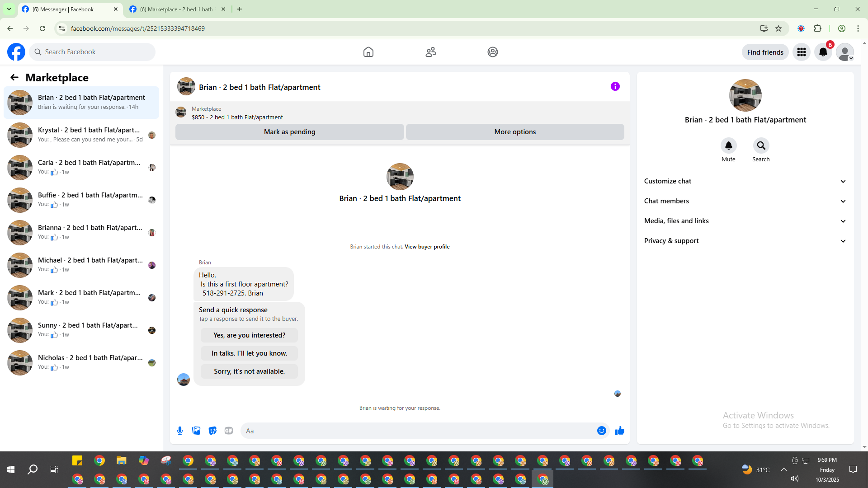The width and height of the screenshot is (868, 488).
Task: Open the Brian conversation in the list
Action: point(81,103)
